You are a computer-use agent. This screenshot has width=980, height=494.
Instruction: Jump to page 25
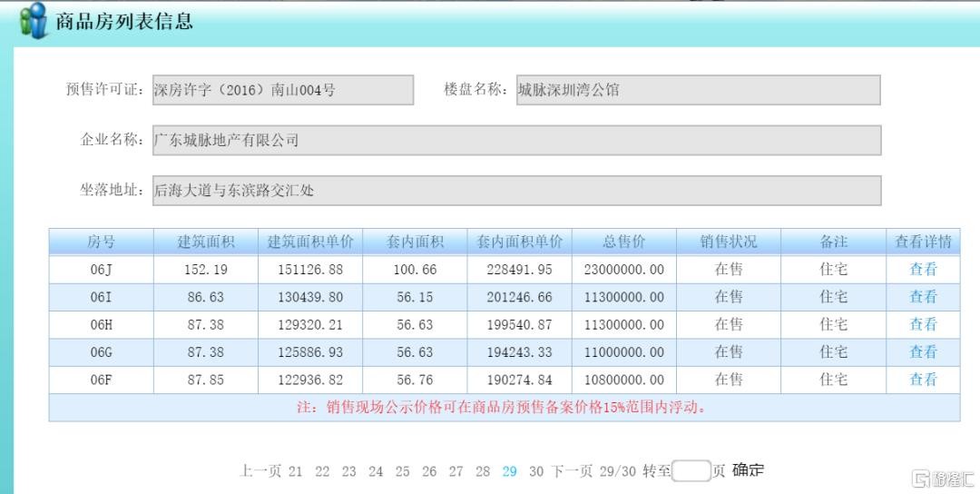click(402, 471)
